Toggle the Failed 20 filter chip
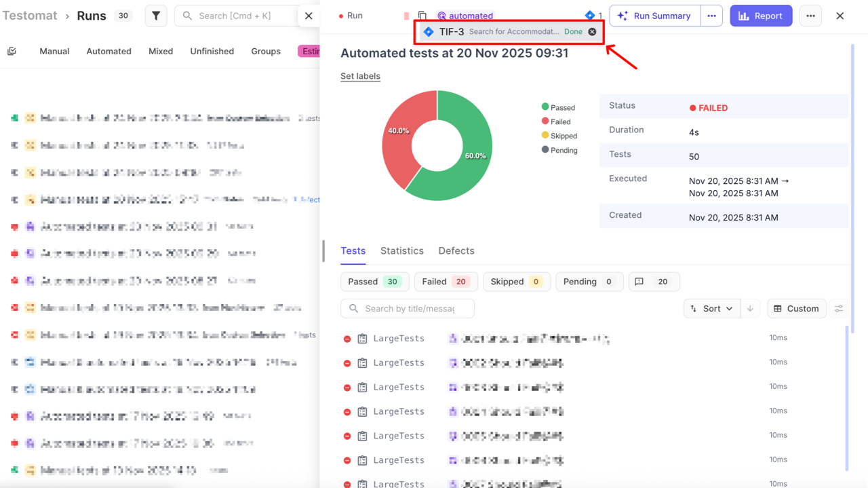 pos(446,282)
